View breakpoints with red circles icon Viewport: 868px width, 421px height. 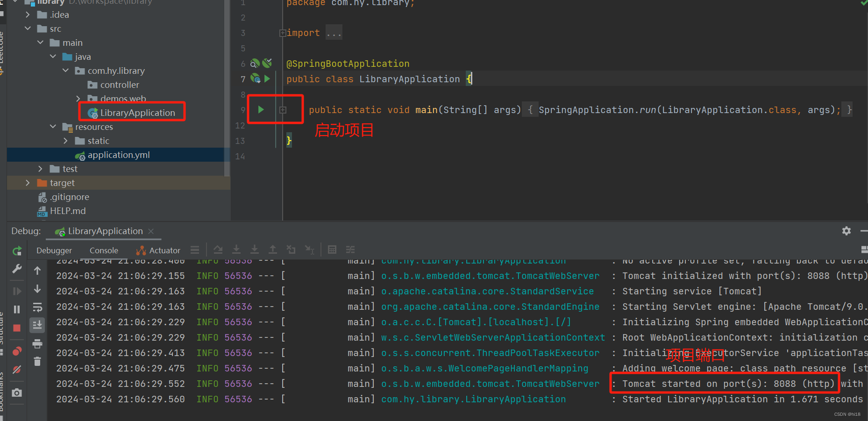pos(17,351)
